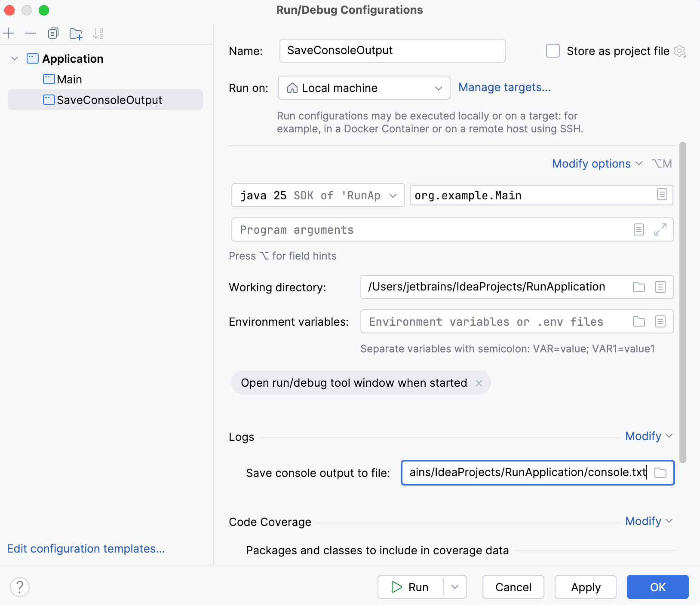Open the main class browse list icon
700x605 pixels.
(662, 195)
